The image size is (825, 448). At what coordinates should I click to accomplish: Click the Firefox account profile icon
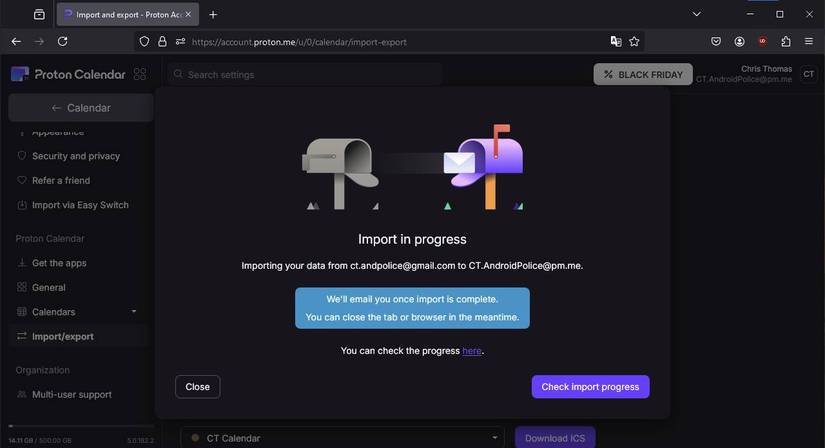tap(739, 41)
